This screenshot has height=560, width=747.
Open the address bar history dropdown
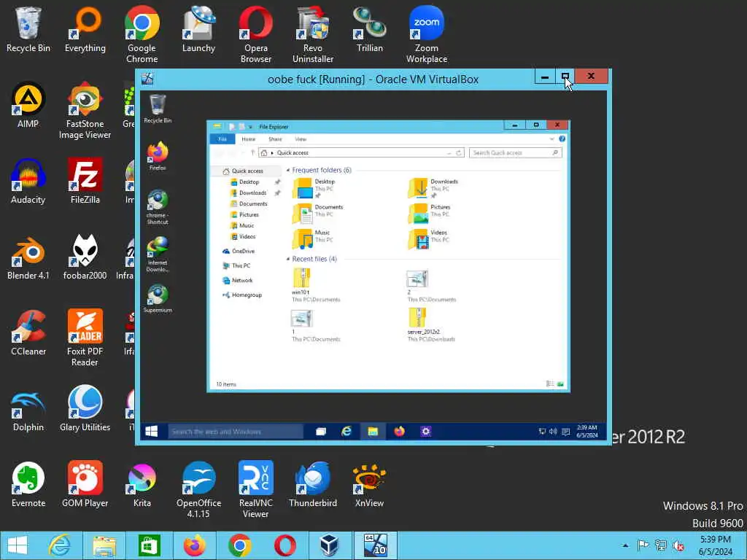click(449, 153)
